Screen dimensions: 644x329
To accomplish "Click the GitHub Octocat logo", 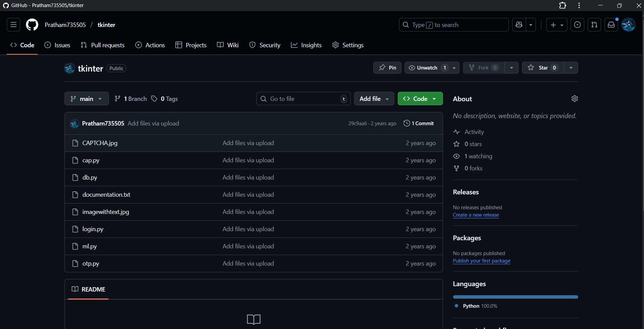I will (x=32, y=25).
